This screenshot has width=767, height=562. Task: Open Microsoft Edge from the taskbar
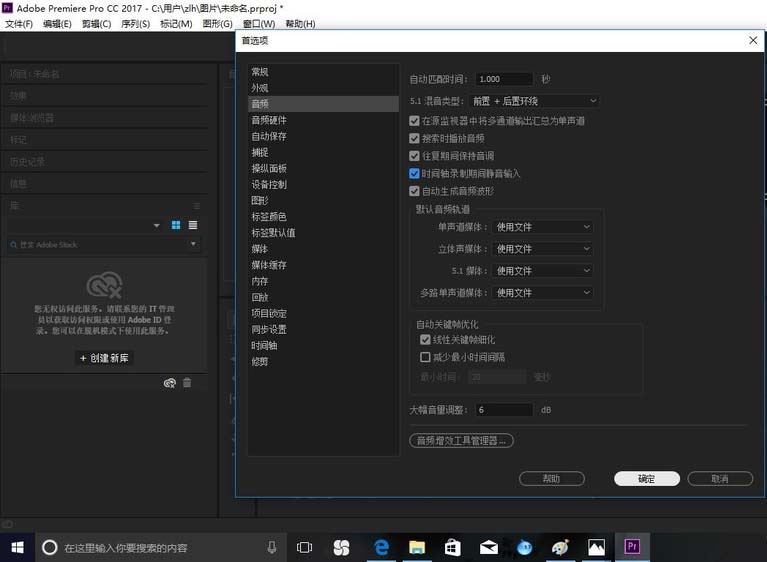coord(381,547)
